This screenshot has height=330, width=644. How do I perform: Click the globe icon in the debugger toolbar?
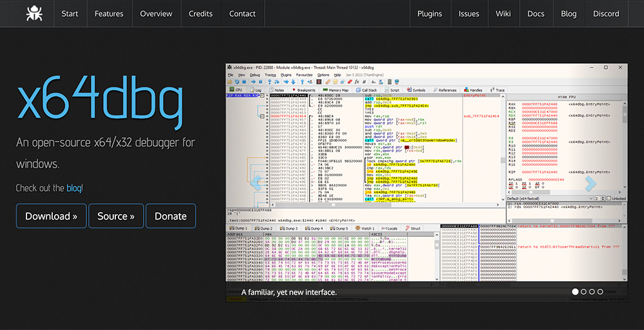tap(397, 82)
